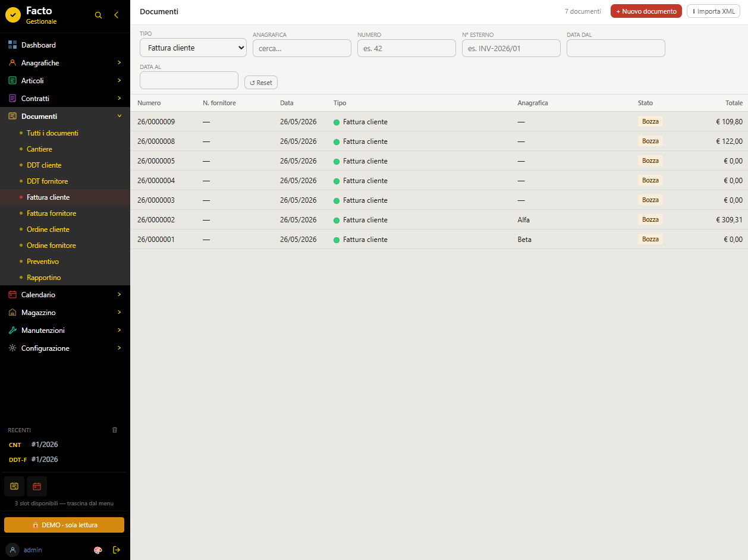Open the pinned documents shortcut slot
This screenshot has height=560, width=748.
click(x=14, y=486)
